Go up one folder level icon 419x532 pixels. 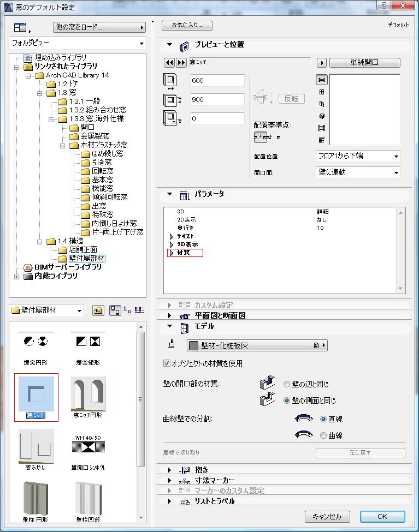point(98,310)
